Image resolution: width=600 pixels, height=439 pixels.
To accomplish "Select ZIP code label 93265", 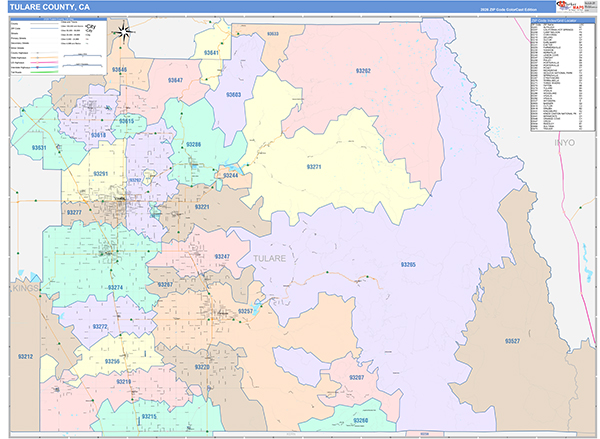I will tap(408, 264).
